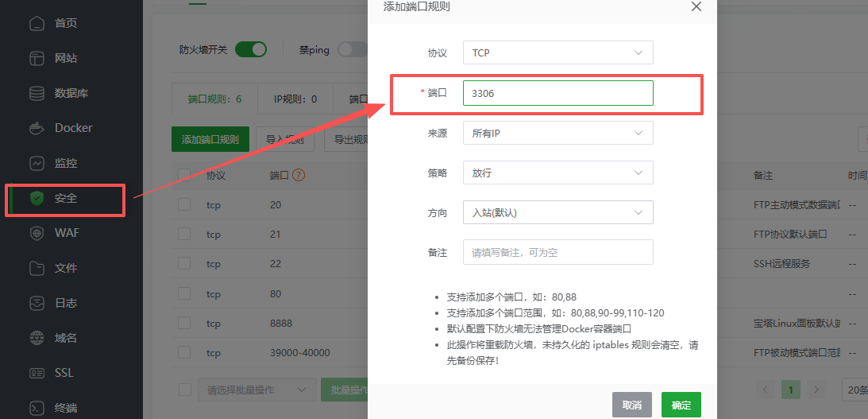Open the 来源 所有IP source dropdown

[557, 133]
